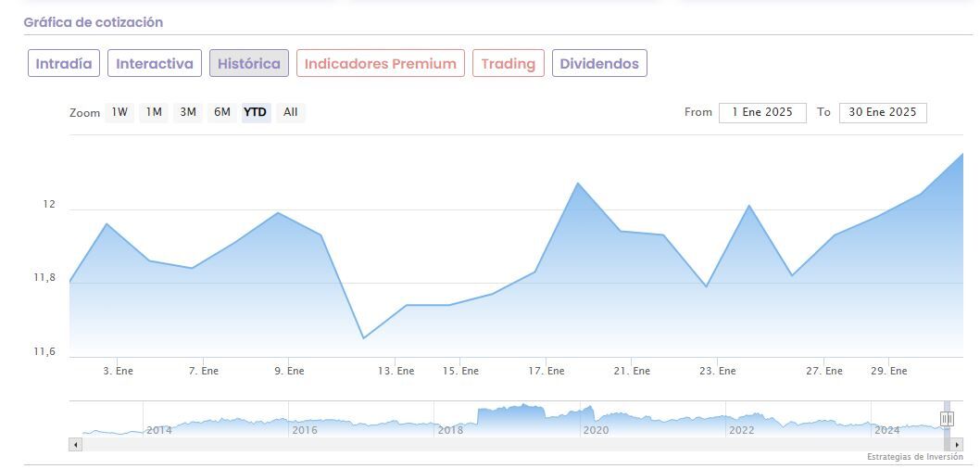
Task: Select the YTD zoom option
Action: pos(255,112)
